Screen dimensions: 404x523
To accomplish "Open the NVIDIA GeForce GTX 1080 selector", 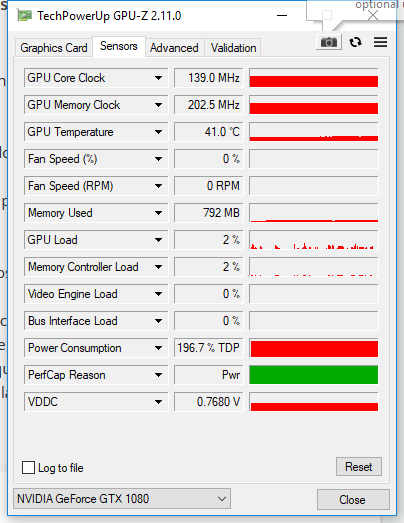I will coord(122,499).
